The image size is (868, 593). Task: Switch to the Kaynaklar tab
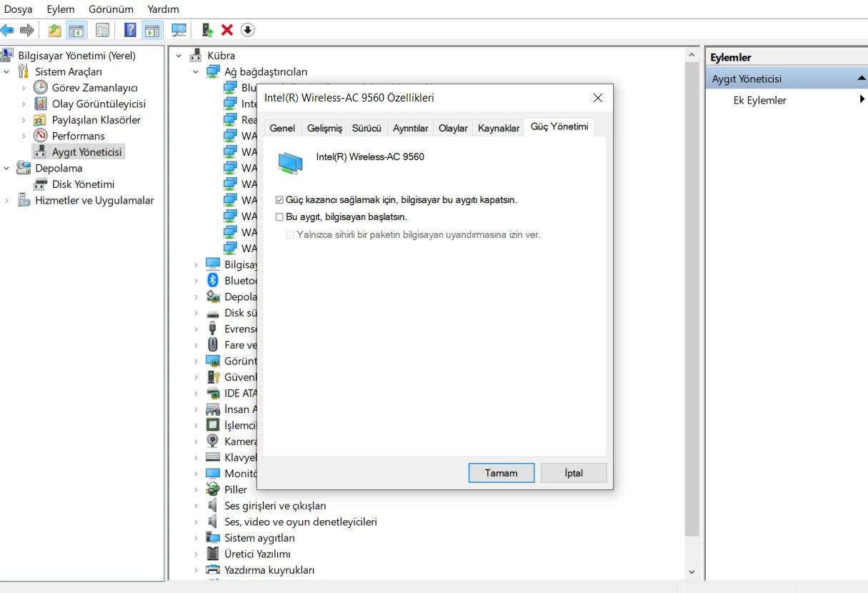[499, 128]
